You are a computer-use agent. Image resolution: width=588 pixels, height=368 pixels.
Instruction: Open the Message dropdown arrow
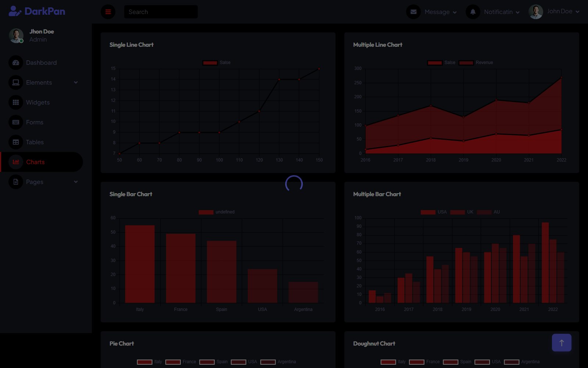(455, 12)
